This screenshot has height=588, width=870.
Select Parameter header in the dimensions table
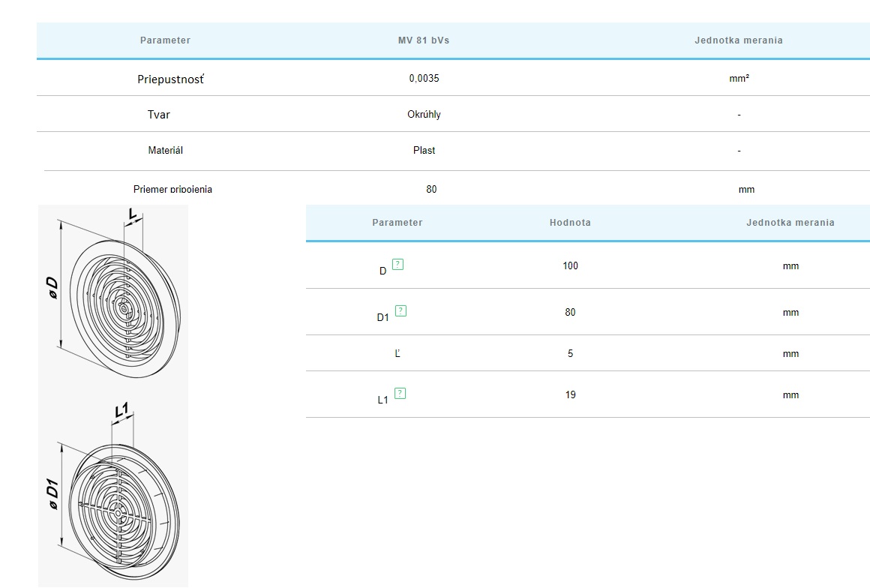(x=397, y=223)
